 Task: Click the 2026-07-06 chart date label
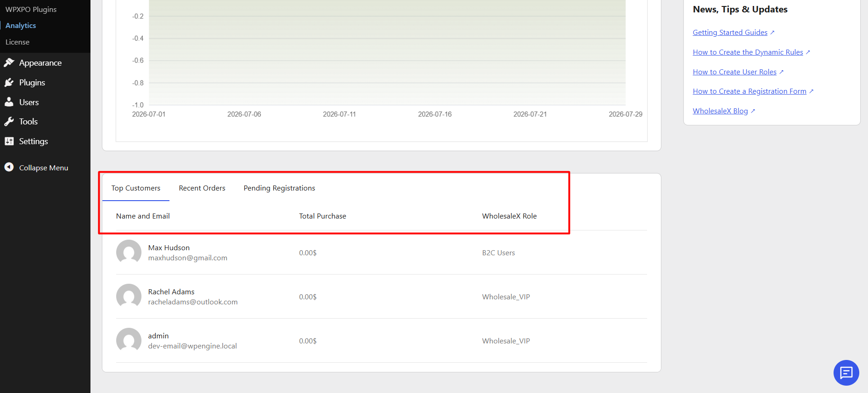pyautogui.click(x=244, y=114)
